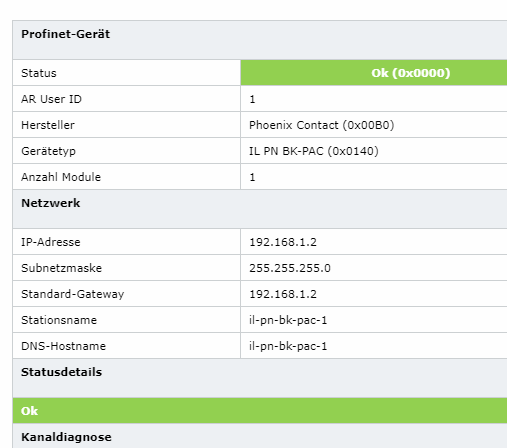The width and height of the screenshot is (507, 448).
Task: Select the Netzwerk section header
Action: pyautogui.click(x=260, y=209)
